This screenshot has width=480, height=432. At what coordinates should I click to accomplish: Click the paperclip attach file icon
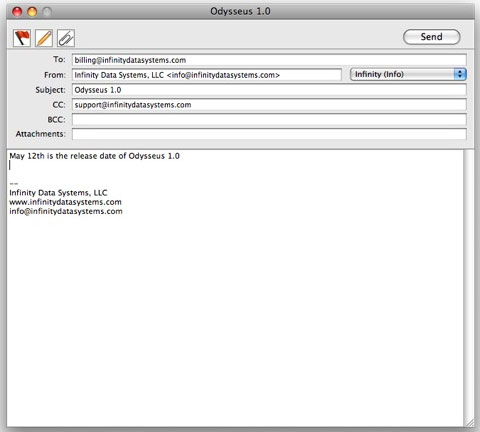pos(66,38)
